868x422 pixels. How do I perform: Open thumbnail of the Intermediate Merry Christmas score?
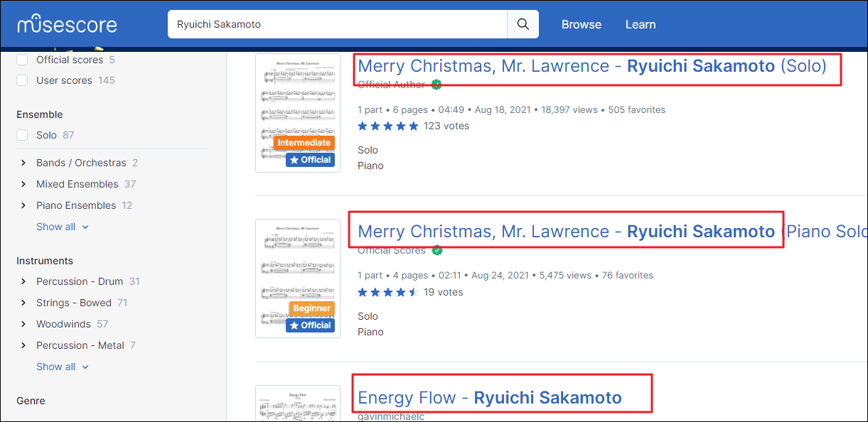298,113
